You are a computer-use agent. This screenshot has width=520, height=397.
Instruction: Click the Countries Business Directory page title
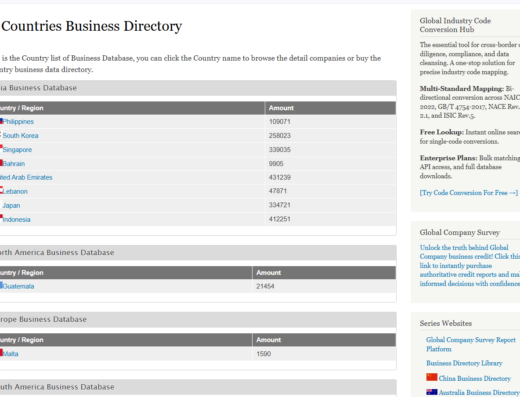click(92, 26)
